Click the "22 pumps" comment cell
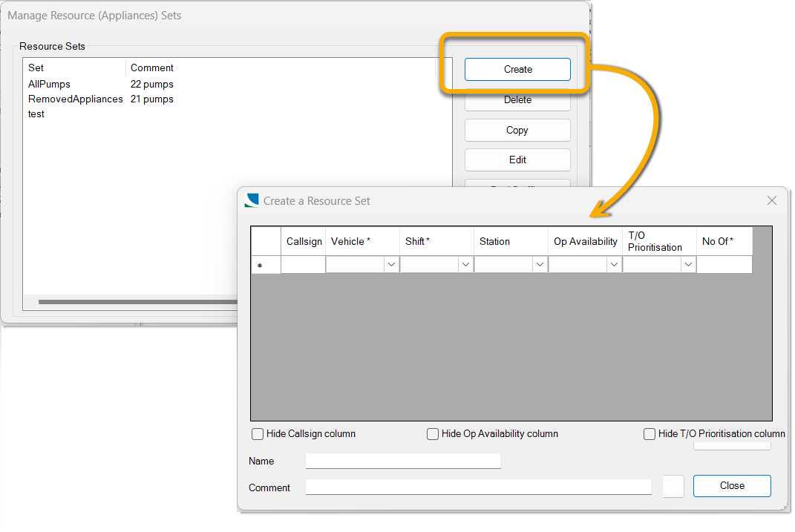795x532 pixels. coord(151,84)
